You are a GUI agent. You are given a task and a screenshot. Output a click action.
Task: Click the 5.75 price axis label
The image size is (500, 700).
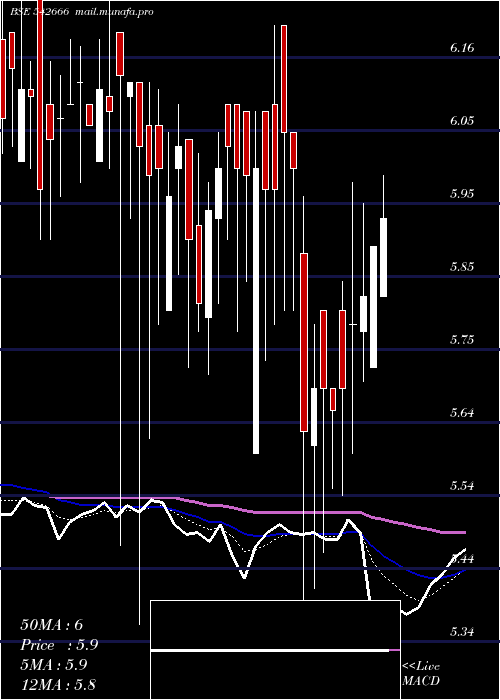[x=462, y=340]
